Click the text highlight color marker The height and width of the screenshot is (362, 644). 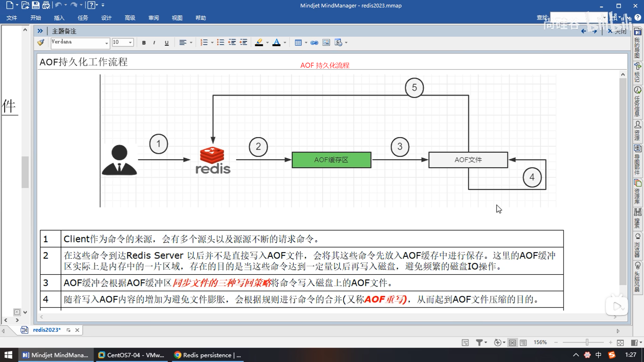click(x=259, y=43)
